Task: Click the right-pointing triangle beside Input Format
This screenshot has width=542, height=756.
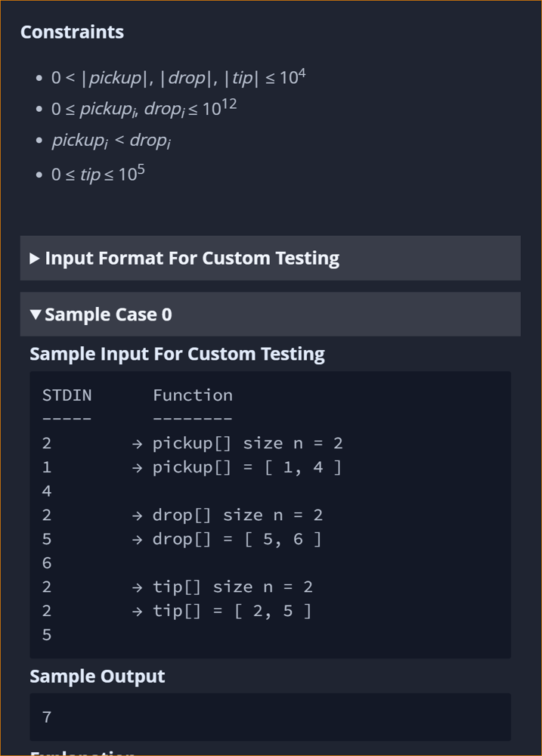Action: [x=35, y=259]
